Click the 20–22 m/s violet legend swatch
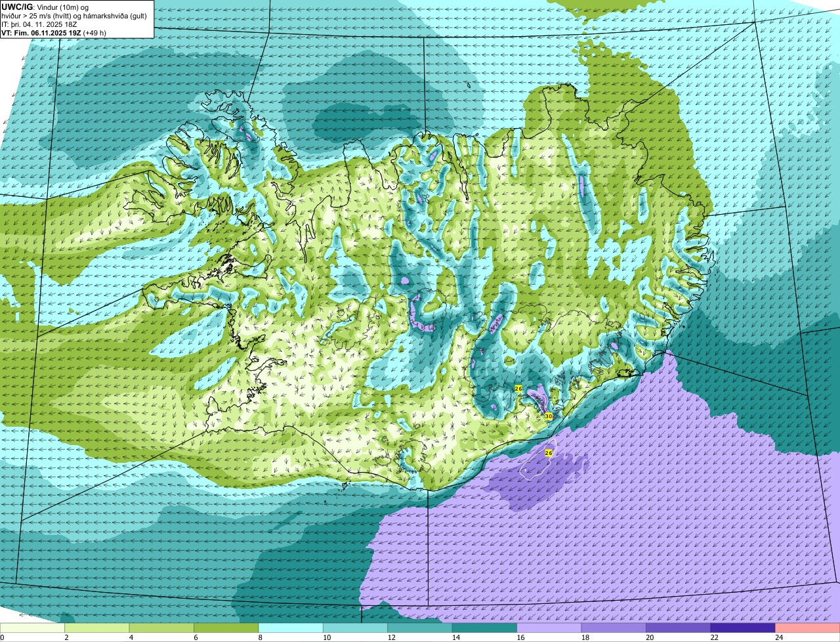 point(679,628)
